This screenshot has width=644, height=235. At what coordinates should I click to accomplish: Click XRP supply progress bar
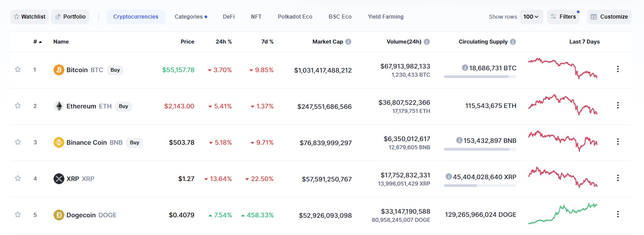point(480,186)
